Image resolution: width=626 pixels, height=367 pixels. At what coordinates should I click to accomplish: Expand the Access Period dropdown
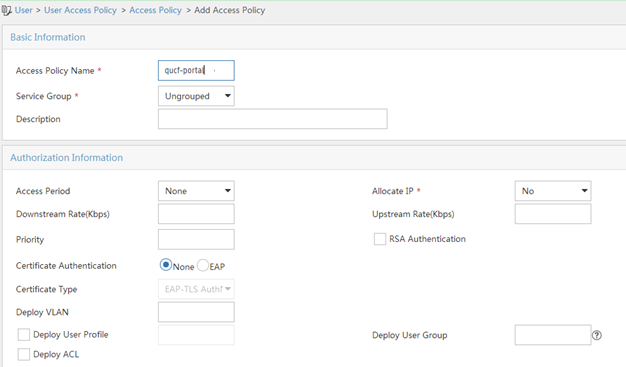tap(196, 191)
